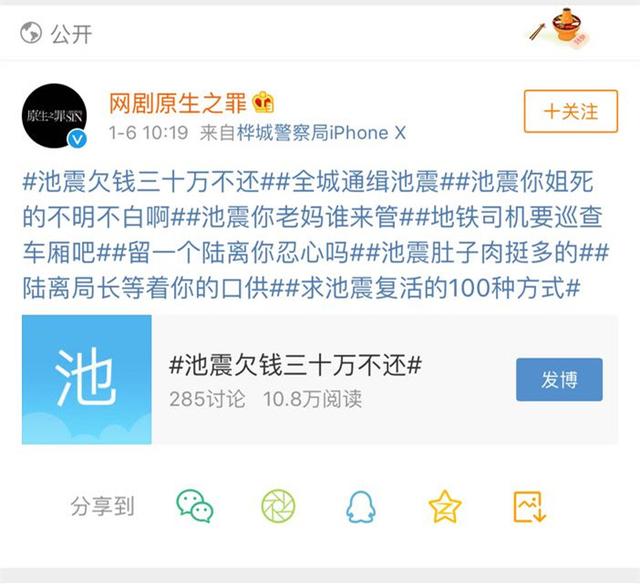Image resolution: width=640 pixels, height=584 pixels.
Task: Tap the gold crown badge
Action: pyautogui.click(x=263, y=102)
